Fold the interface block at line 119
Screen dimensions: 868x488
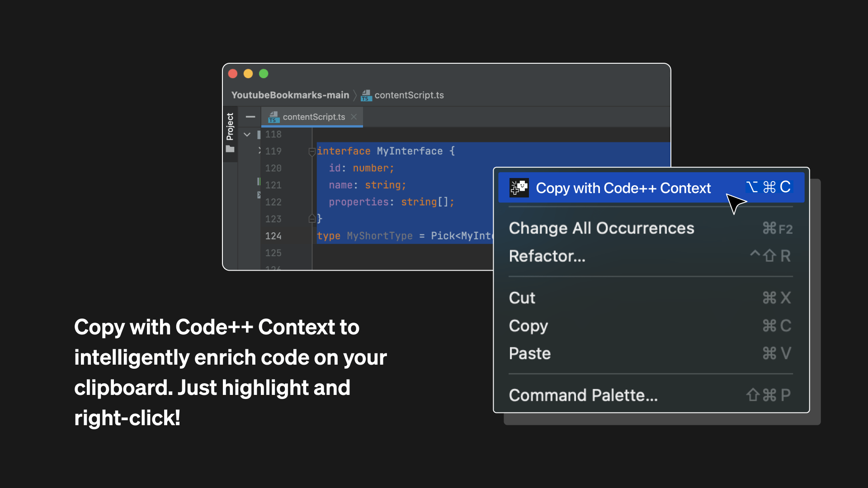pyautogui.click(x=312, y=151)
